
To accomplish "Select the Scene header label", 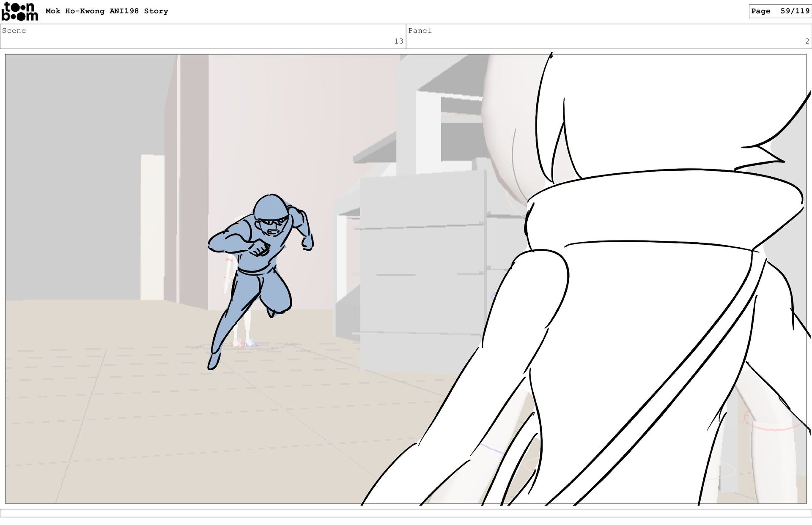I will pyautogui.click(x=14, y=31).
